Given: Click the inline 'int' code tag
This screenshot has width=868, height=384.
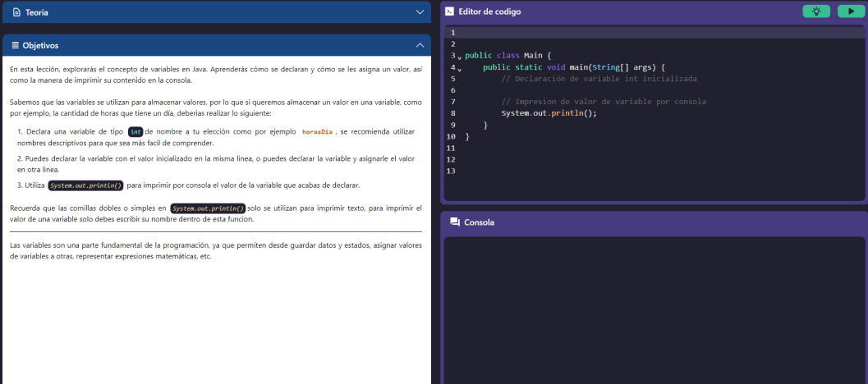Looking at the screenshot, I should [x=135, y=131].
